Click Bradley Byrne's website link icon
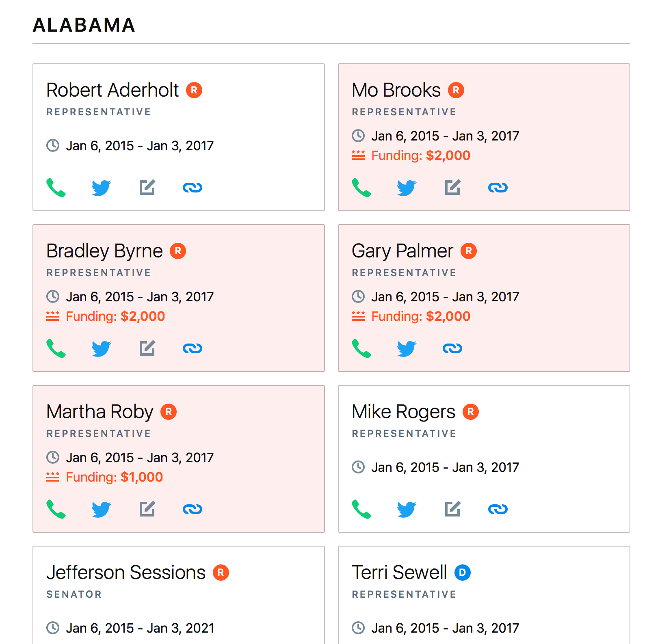 (192, 348)
